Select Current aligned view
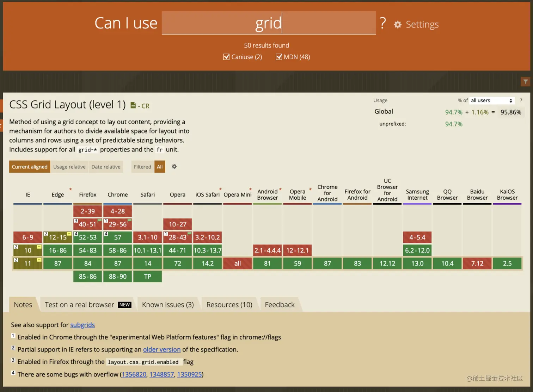Image resolution: width=533 pixels, height=392 pixels. pyautogui.click(x=30, y=167)
